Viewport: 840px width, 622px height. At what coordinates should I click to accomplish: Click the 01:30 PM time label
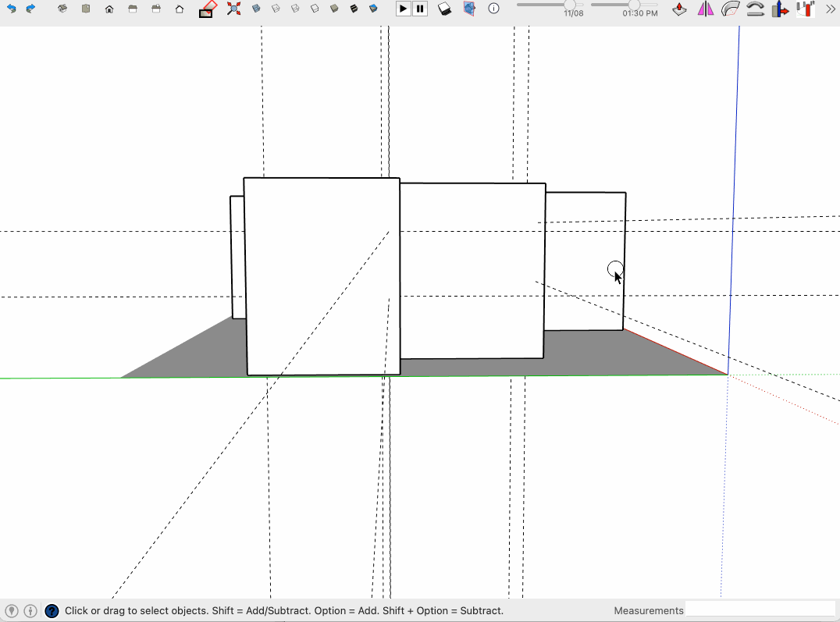[640, 13]
